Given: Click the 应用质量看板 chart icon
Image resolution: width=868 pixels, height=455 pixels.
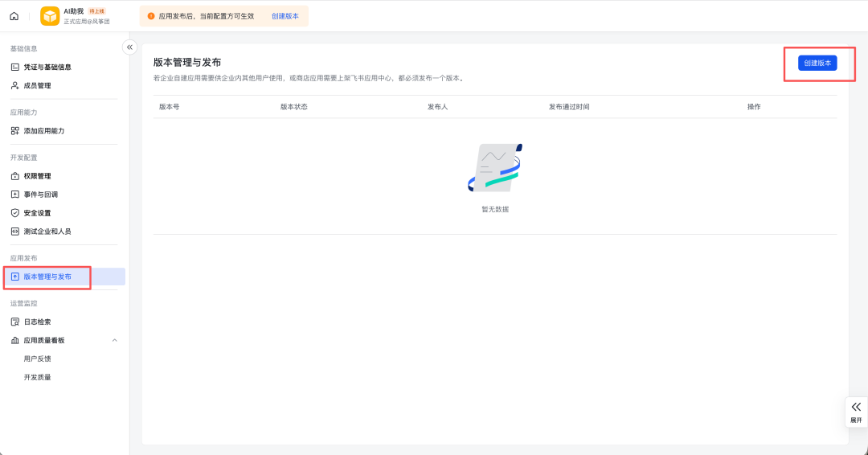Looking at the screenshot, I should [x=15, y=340].
